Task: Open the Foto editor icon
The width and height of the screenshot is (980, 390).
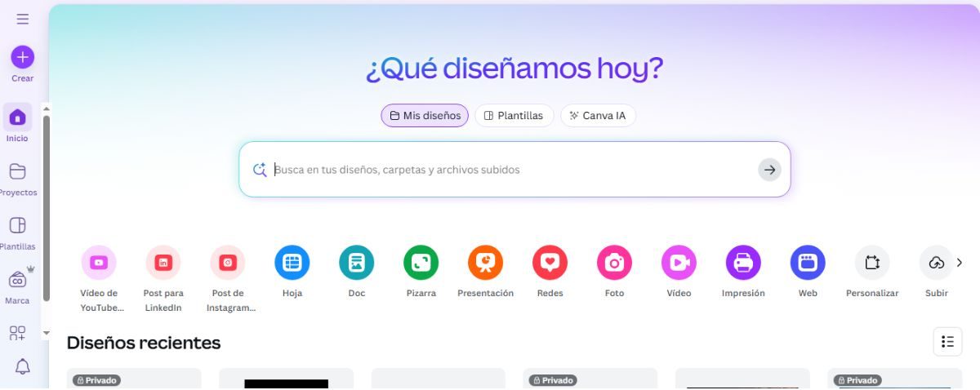Action: [614, 263]
